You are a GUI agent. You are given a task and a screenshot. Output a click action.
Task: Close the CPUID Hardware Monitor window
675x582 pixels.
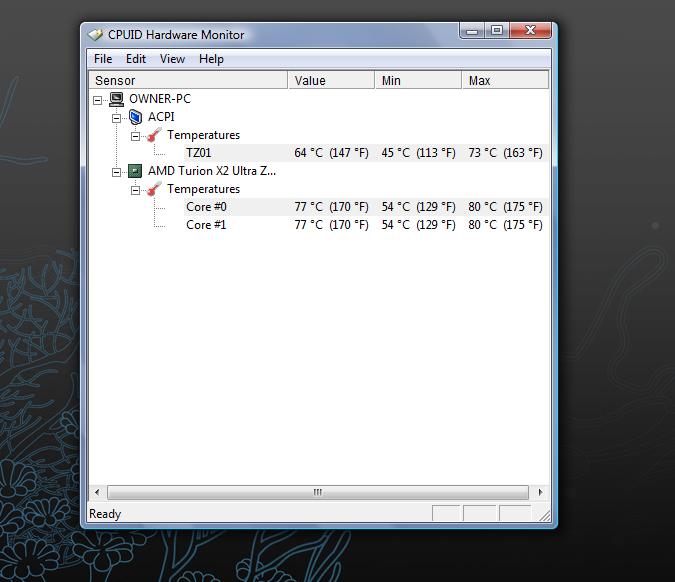click(x=530, y=31)
